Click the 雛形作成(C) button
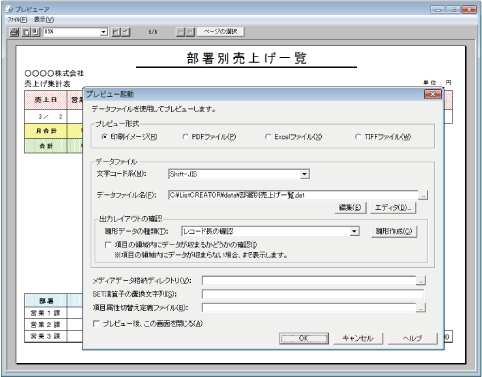 pyautogui.click(x=394, y=231)
